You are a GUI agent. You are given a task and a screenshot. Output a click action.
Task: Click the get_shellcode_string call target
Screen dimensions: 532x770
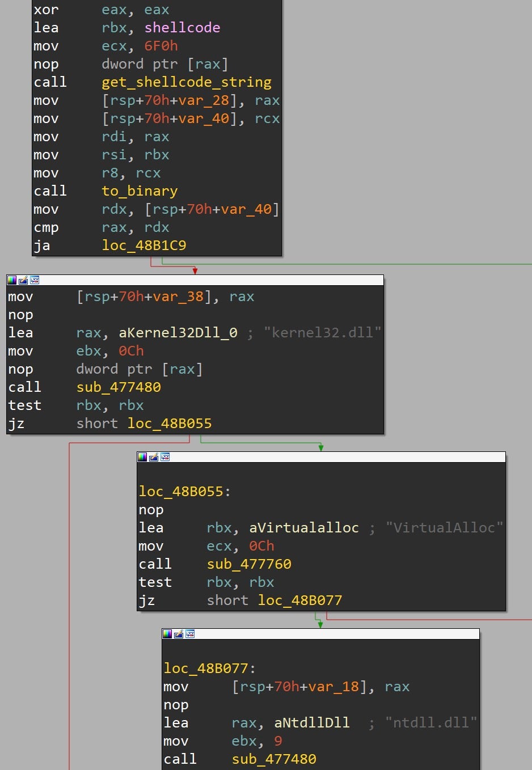pos(186,82)
